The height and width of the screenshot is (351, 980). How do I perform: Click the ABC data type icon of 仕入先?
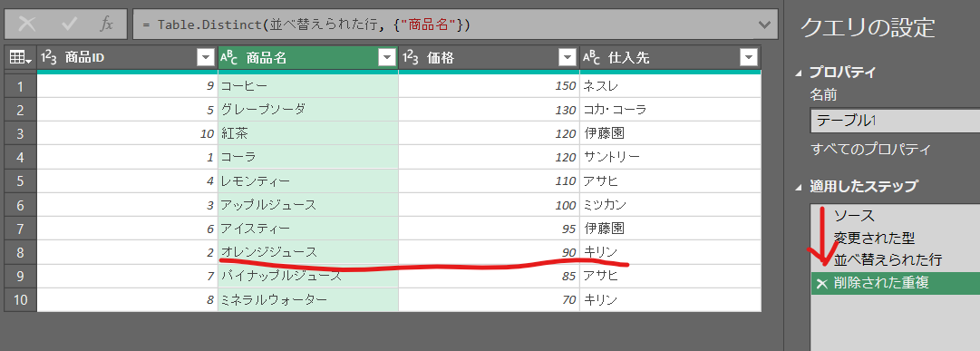click(x=590, y=58)
